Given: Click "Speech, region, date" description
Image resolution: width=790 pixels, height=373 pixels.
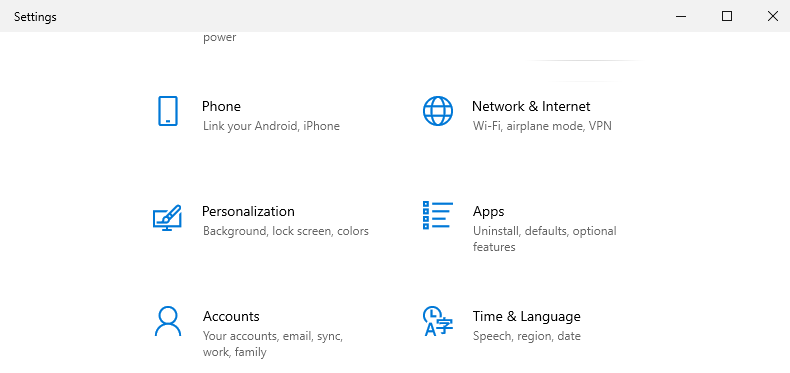Looking at the screenshot, I should (526, 336).
